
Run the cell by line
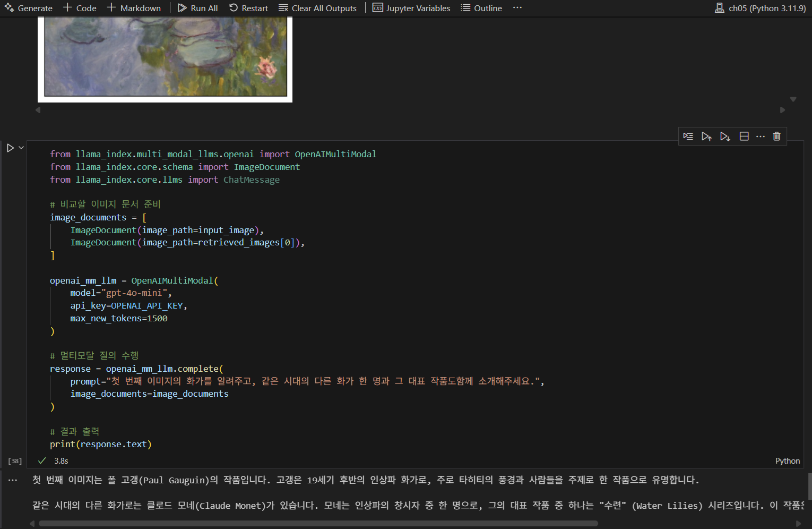pyautogui.click(x=688, y=136)
